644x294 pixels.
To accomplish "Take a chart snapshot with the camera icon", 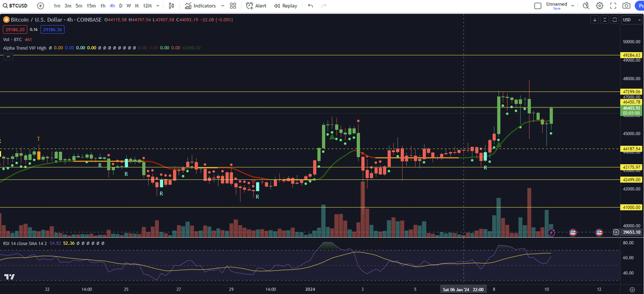I will point(626,5).
